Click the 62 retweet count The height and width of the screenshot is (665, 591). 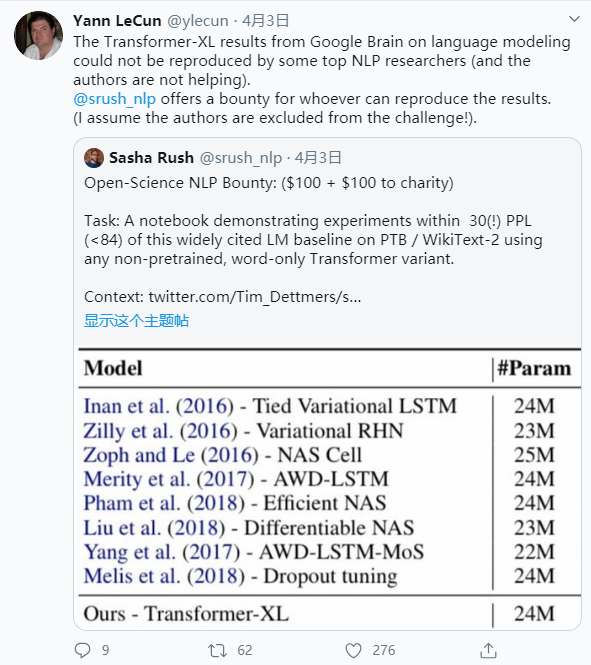pyautogui.click(x=245, y=650)
